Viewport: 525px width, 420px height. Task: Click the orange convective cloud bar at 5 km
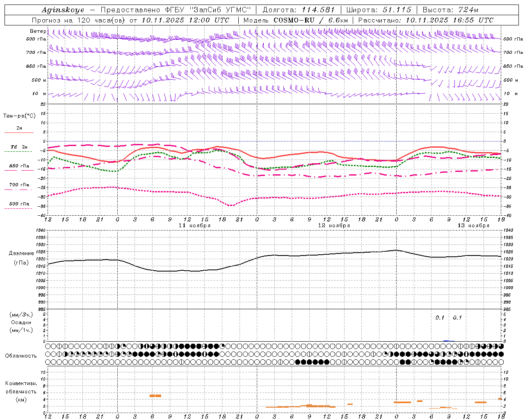(x=155, y=396)
